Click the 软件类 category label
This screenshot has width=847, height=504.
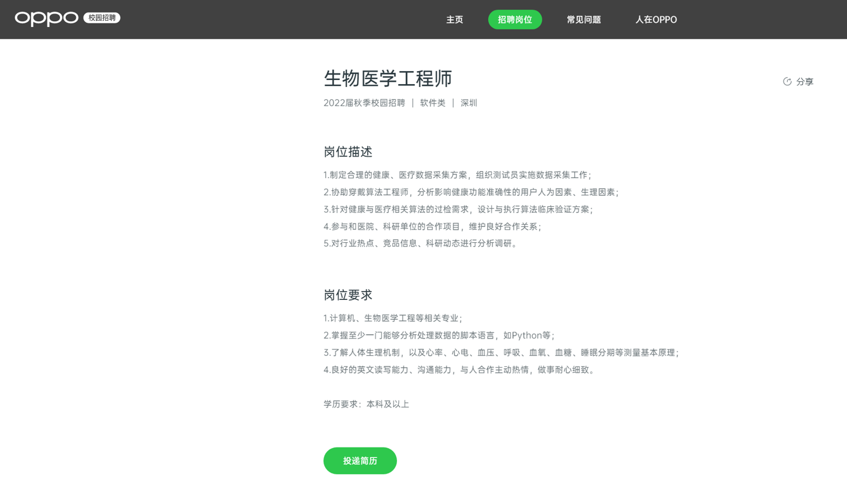tap(433, 102)
